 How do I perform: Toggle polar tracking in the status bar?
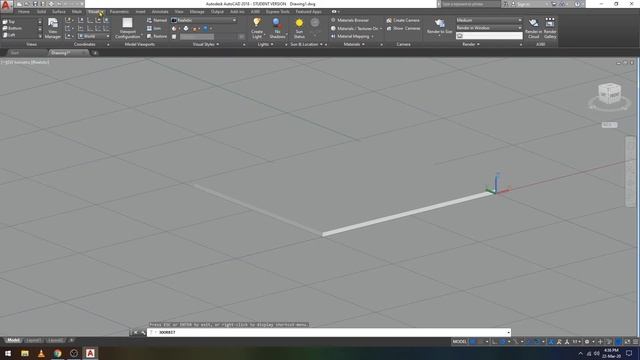(503, 342)
